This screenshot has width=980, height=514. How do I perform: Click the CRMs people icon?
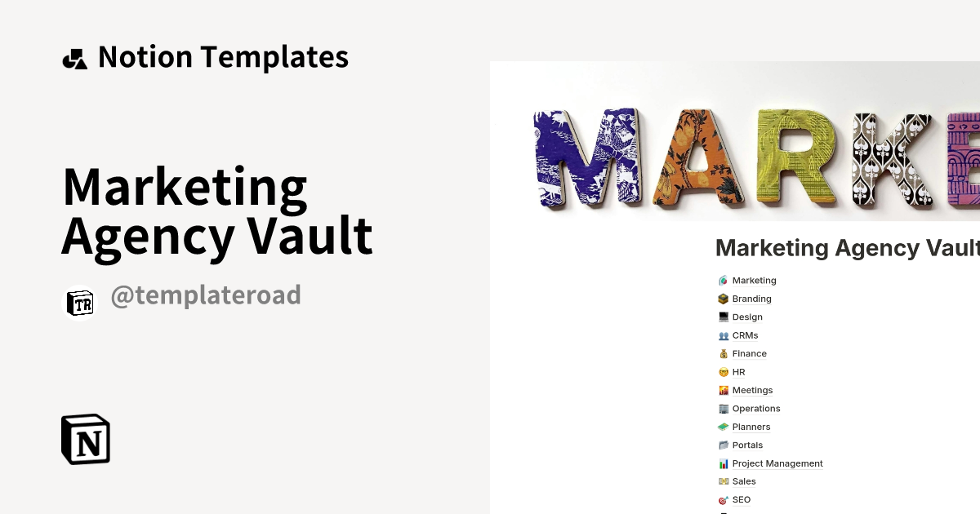click(723, 335)
